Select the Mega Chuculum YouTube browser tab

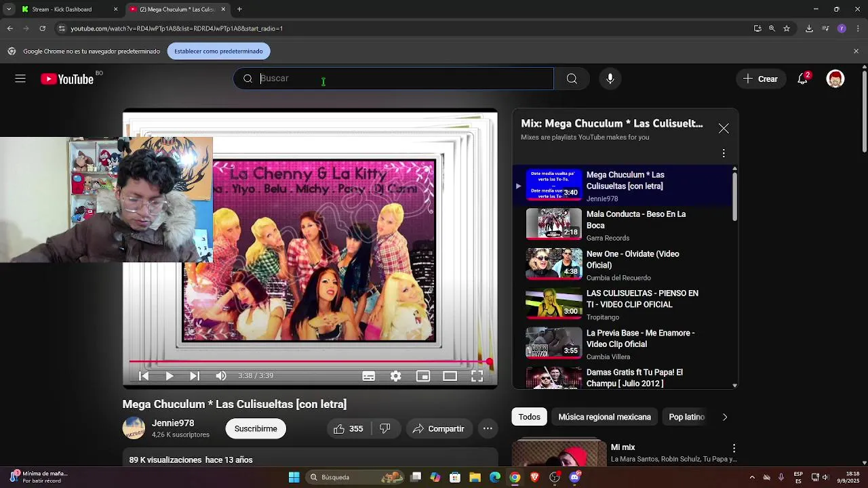click(x=178, y=9)
